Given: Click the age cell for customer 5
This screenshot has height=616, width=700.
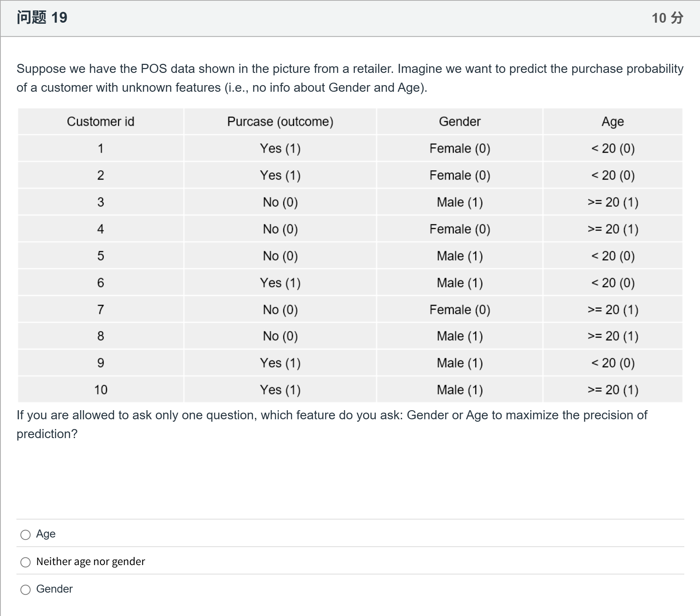Looking at the screenshot, I should (x=613, y=256).
